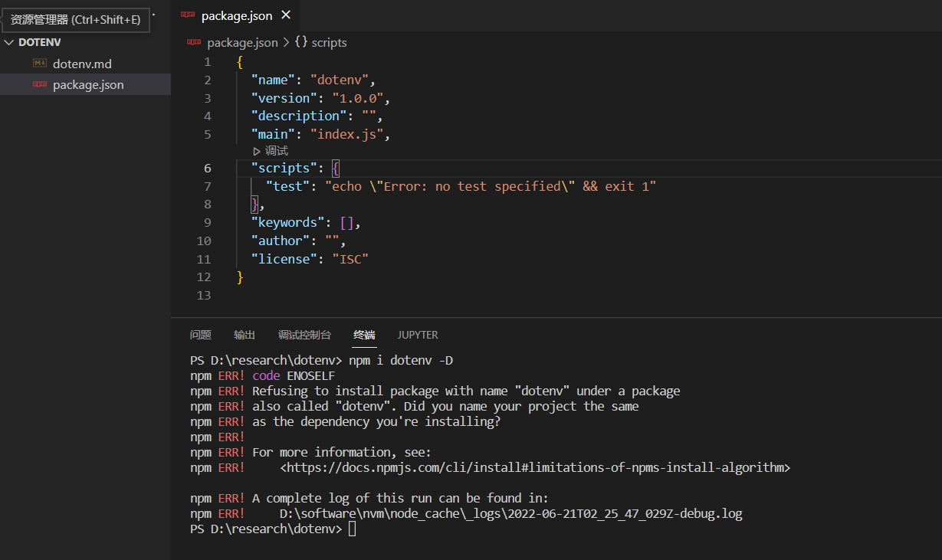Open the scripts breadcrumb symbol list

(x=329, y=43)
